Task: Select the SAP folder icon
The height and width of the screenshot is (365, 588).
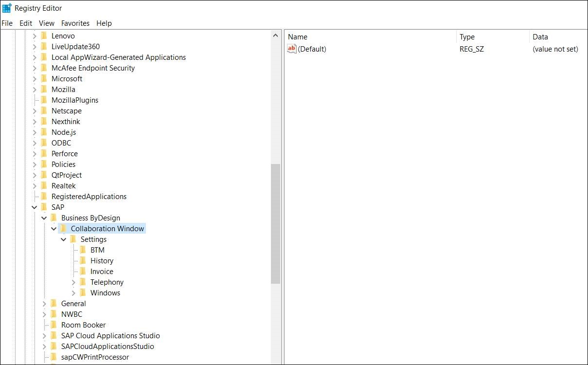Action: click(44, 207)
